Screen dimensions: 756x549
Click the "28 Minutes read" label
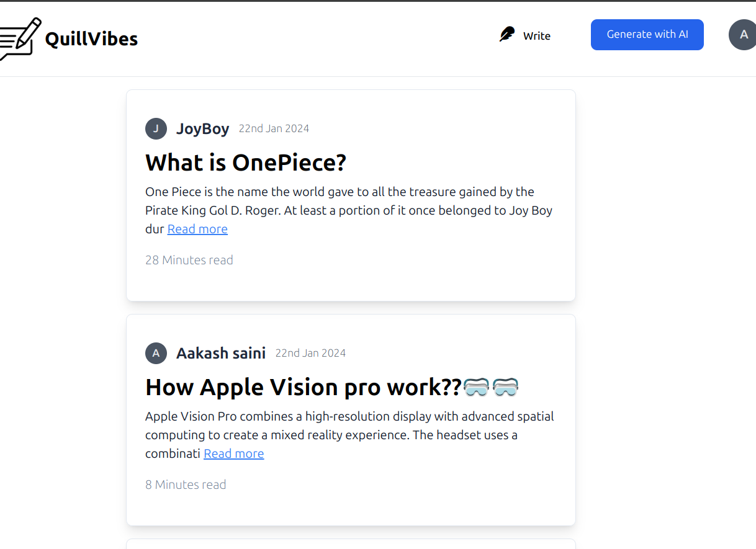point(189,261)
